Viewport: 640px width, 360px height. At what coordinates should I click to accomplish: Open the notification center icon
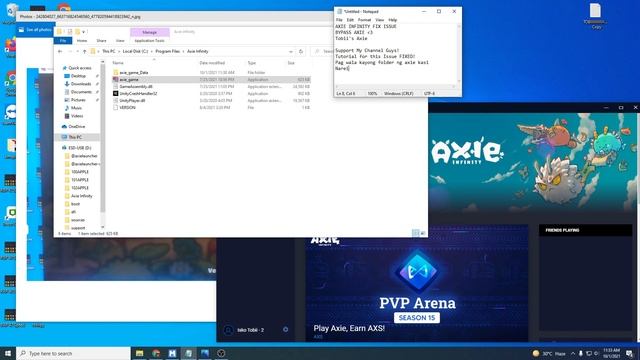tap(630, 353)
